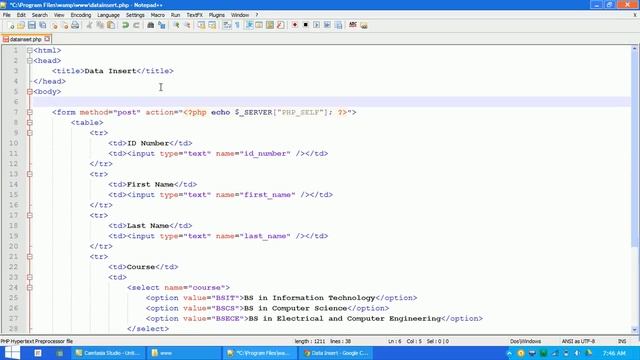640x360 pixels.
Task: Click line number 19 in the margin
Action: [x=13, y=236]
